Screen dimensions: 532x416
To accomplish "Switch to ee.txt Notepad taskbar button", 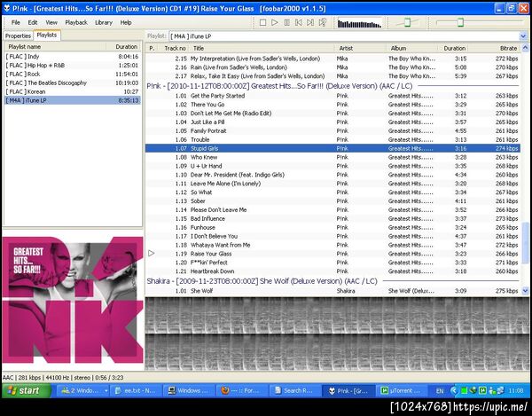I will (x=136, y=390).
